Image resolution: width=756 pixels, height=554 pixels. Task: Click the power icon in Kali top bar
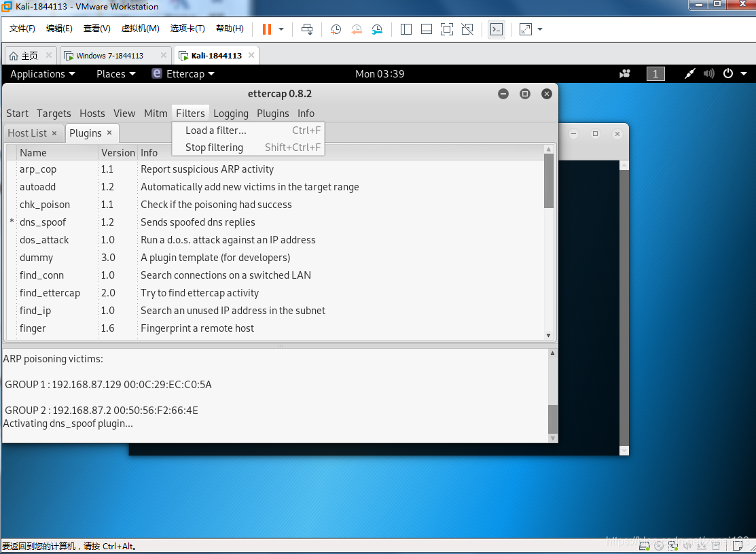coord(728,74)
